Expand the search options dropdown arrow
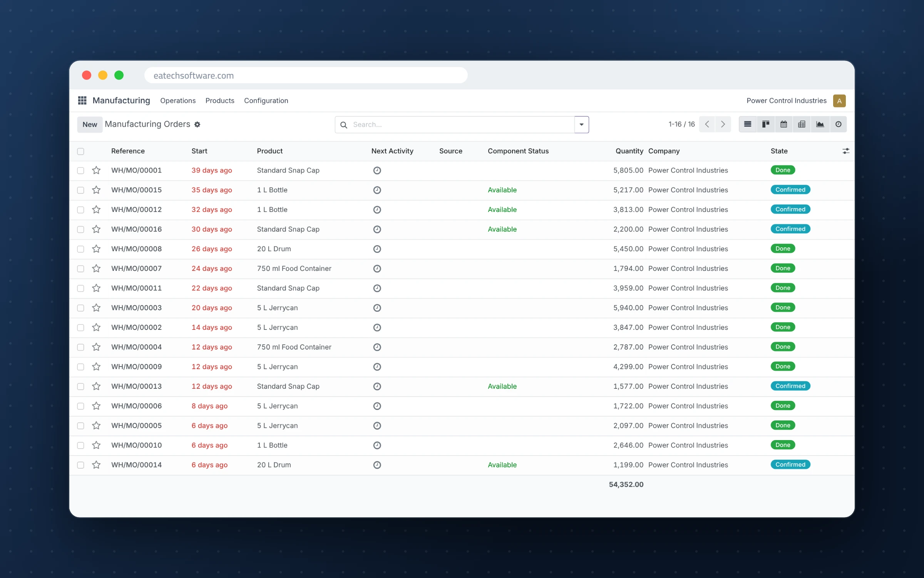Image resolution: width=924 pixels, height=578 pixels. [582, 124]
